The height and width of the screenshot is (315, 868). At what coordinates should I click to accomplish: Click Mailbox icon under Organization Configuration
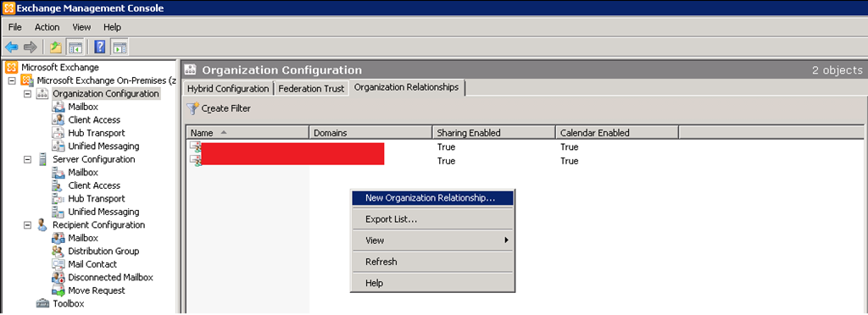click(x=58, y=107)
